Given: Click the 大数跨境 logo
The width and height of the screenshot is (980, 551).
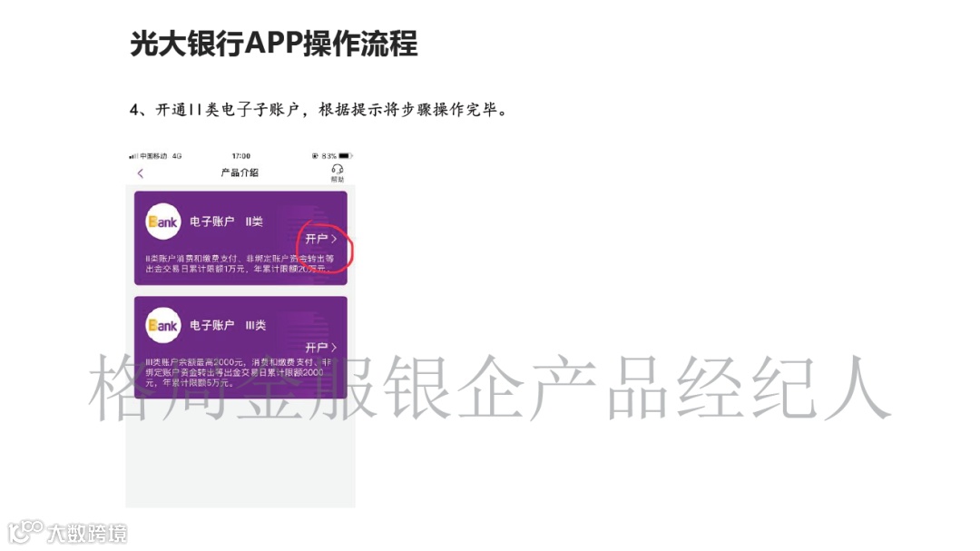Looking at the screenshot, I should click(x=67, y=532).
